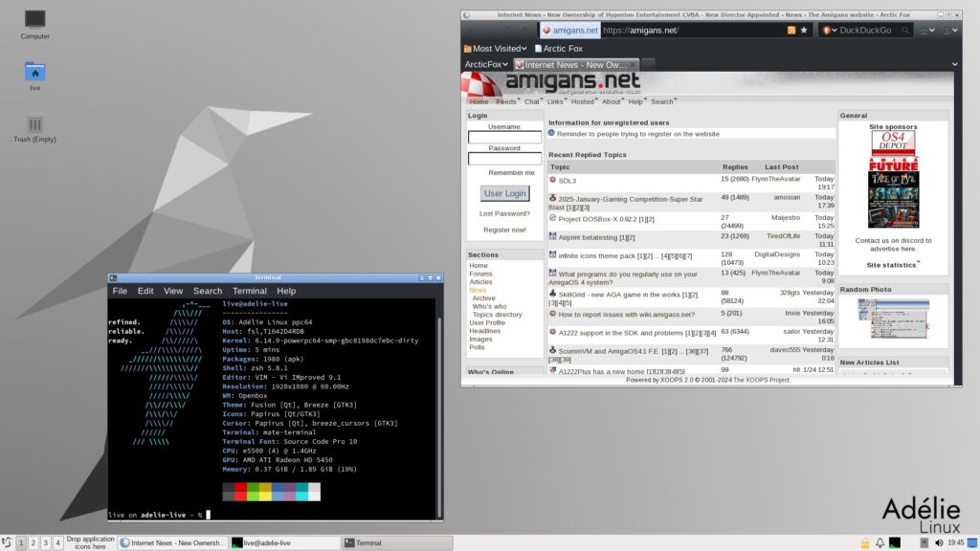This screenshot has height=551, width=980.
Task: Click the amigans.net site identity badge
Action: (x=570, y=30)
